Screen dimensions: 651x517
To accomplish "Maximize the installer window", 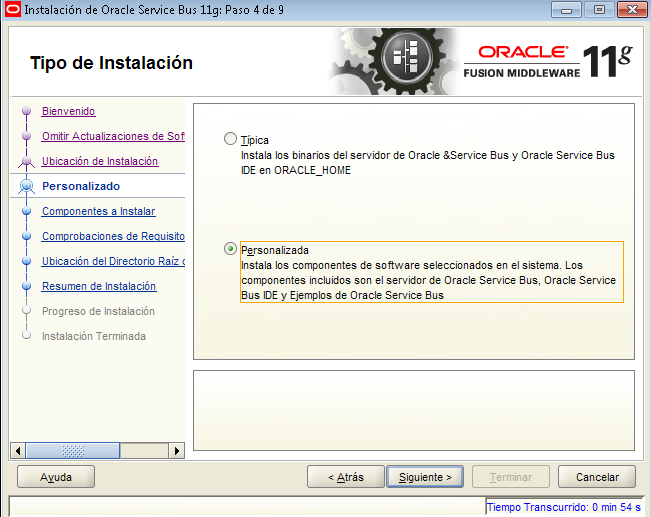I will [x=599, y=10].
